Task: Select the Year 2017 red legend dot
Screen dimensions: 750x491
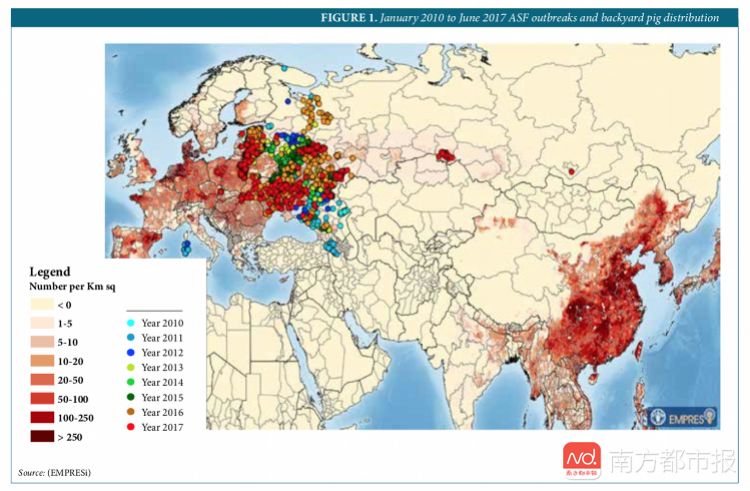Action: tap(132, 427)
